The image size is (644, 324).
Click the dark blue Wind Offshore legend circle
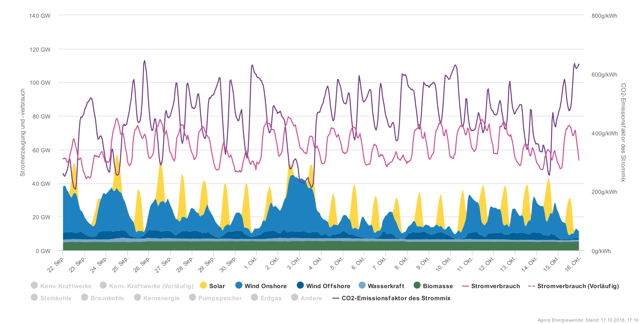[x=300, y=285]
